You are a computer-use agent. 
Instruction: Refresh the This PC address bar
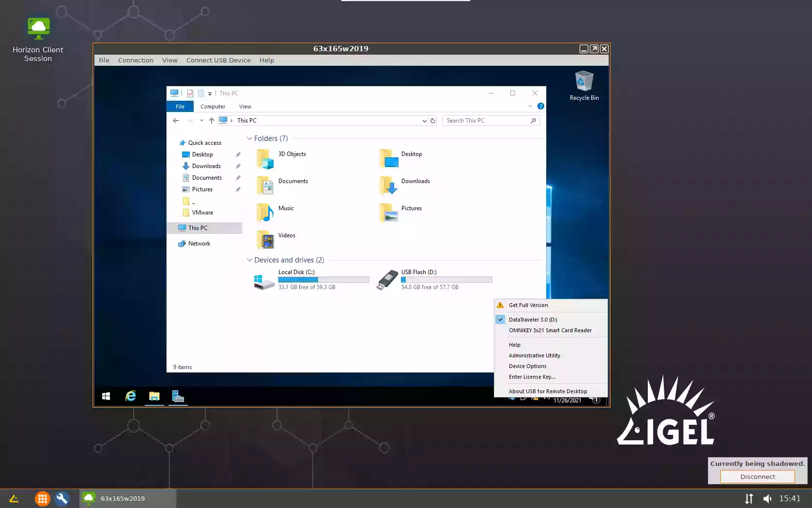coord(433,121)
